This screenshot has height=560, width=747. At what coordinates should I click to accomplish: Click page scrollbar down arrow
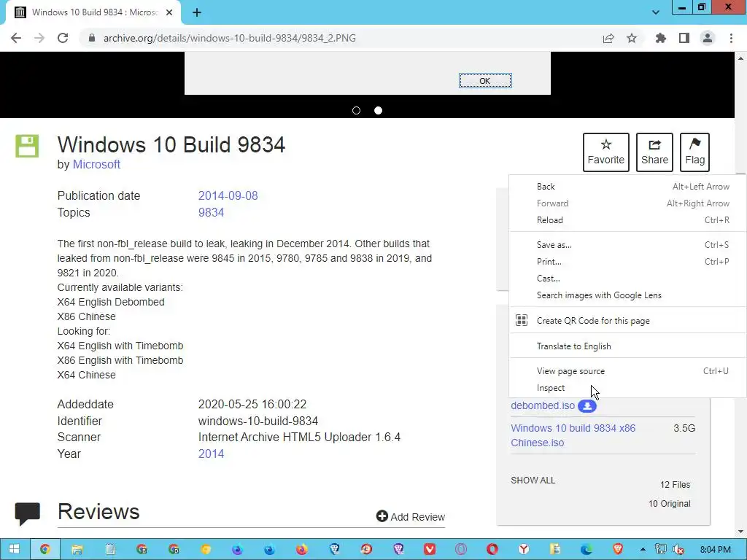coord(741,532)
